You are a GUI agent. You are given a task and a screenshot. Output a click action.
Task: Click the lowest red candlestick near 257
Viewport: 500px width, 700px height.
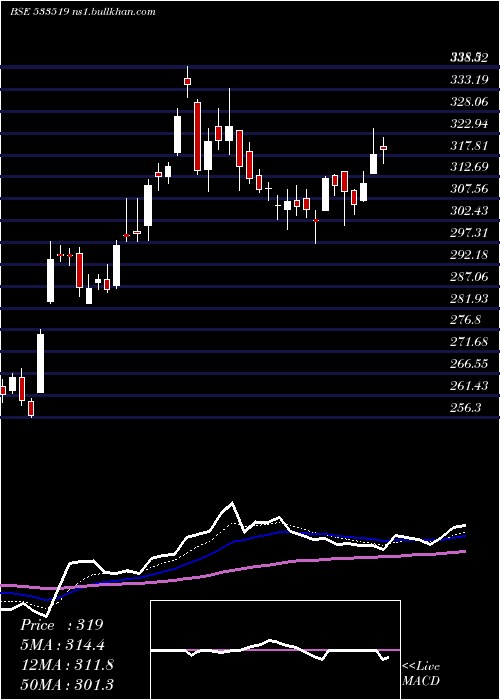31,408
